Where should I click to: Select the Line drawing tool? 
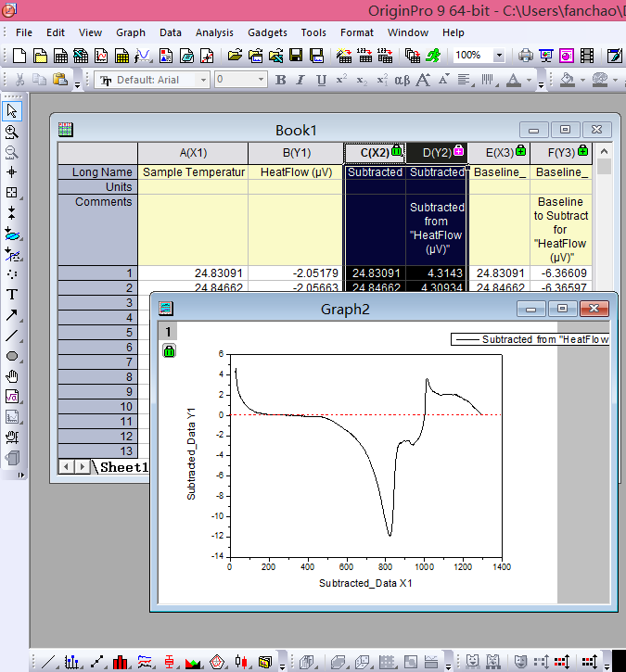coord(12,336)
